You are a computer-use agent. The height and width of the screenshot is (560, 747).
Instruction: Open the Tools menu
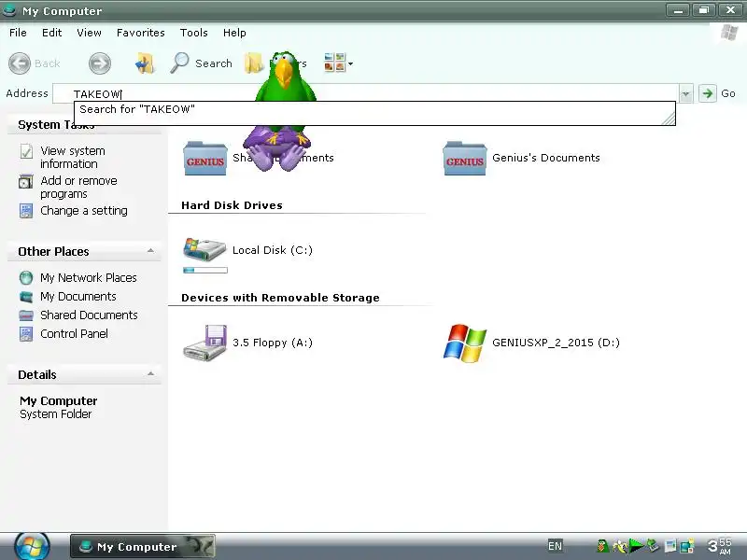click(x=193, y=33)
